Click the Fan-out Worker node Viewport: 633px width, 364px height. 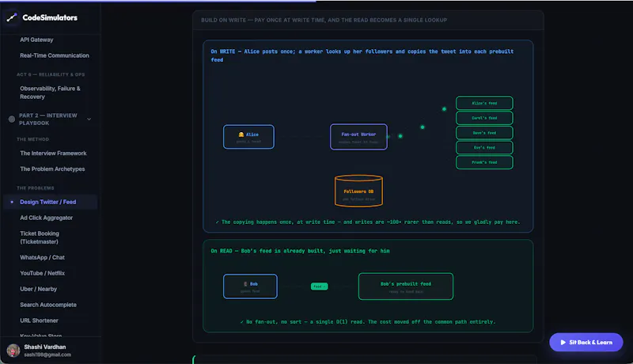[x=358, y=137]
